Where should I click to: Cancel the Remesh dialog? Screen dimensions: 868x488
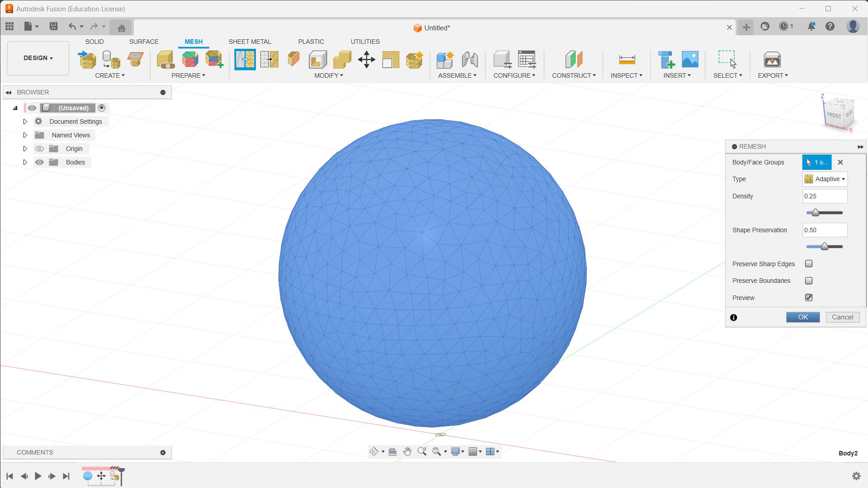[842, 317]
